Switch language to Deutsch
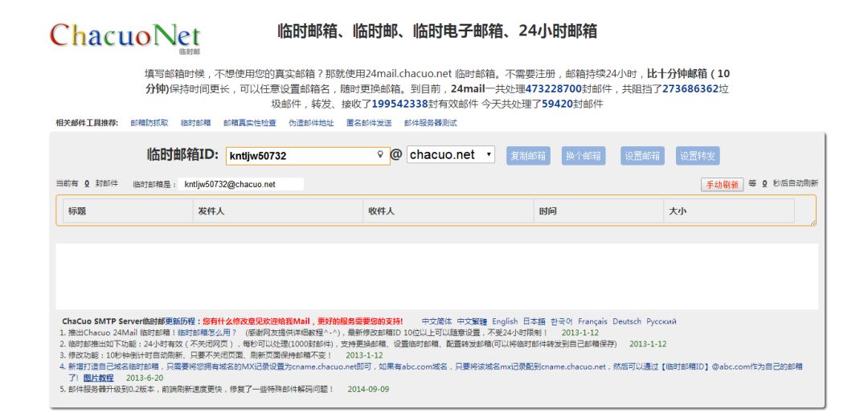868x417 pixels. pyautogui.click(x=627, y=321)
